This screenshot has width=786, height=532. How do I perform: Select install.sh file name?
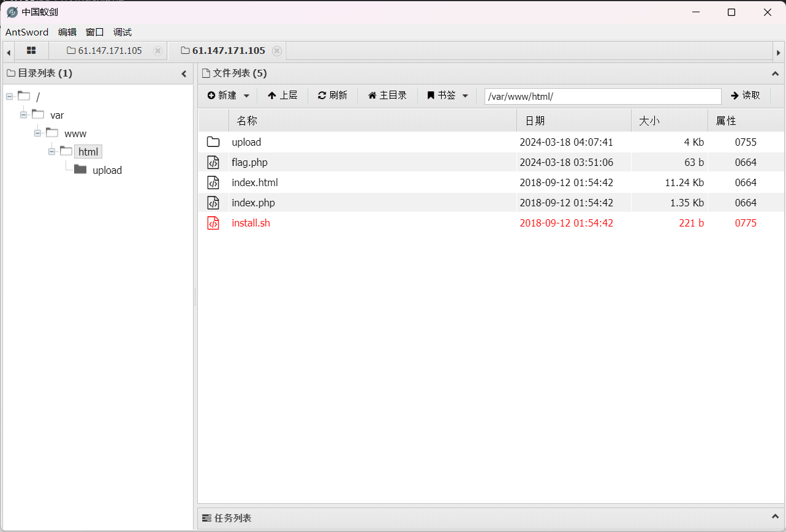pyautogui.click(x=251, y=223)
